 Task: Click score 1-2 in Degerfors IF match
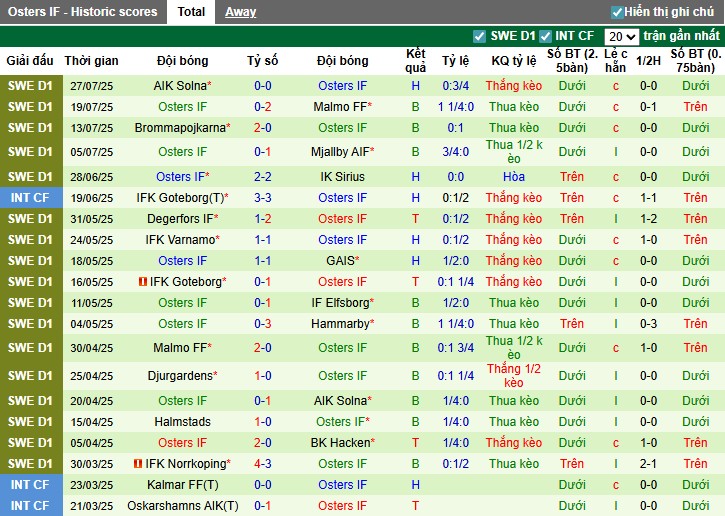tap(263, 219)
